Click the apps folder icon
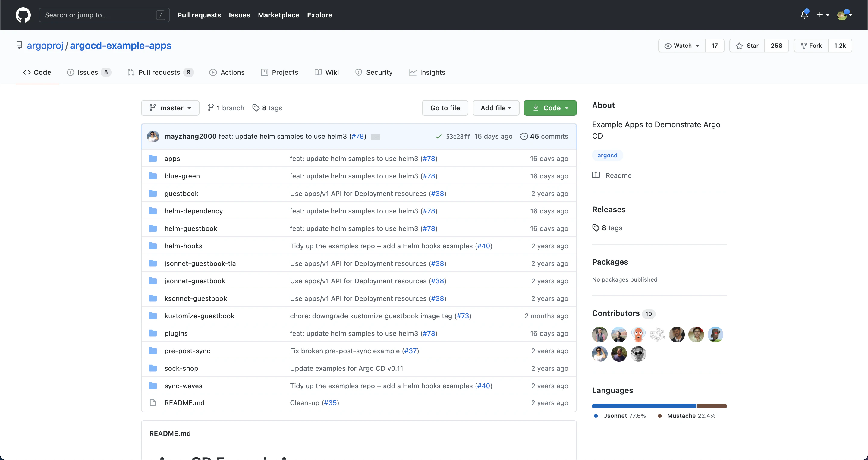The height and width of the screenshot is (460, 868). pyautogui.click(x=153, y=158)
